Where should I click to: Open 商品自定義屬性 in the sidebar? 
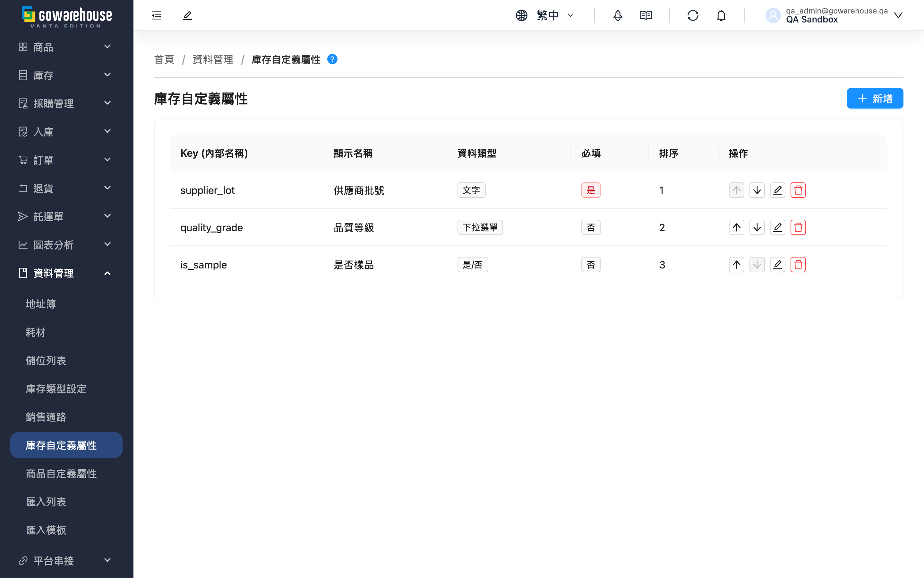66,474
